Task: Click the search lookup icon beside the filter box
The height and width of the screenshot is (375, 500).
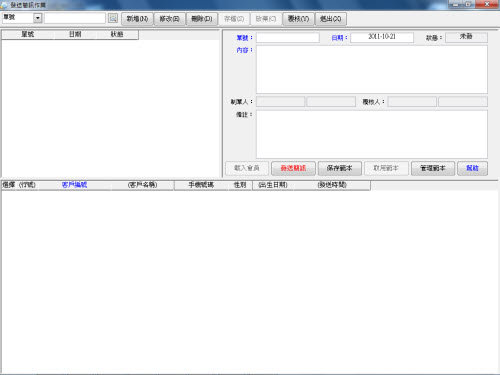Action: (113, 18)
